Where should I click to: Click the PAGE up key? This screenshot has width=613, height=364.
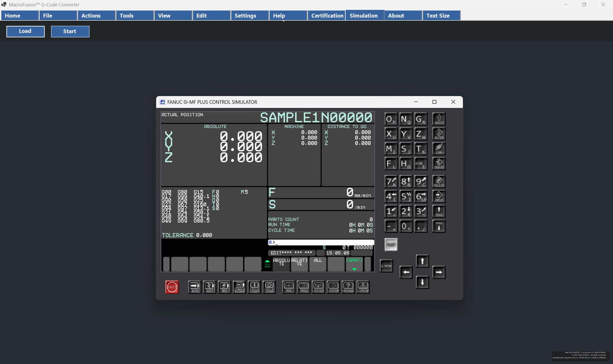[x=439, y=211]
